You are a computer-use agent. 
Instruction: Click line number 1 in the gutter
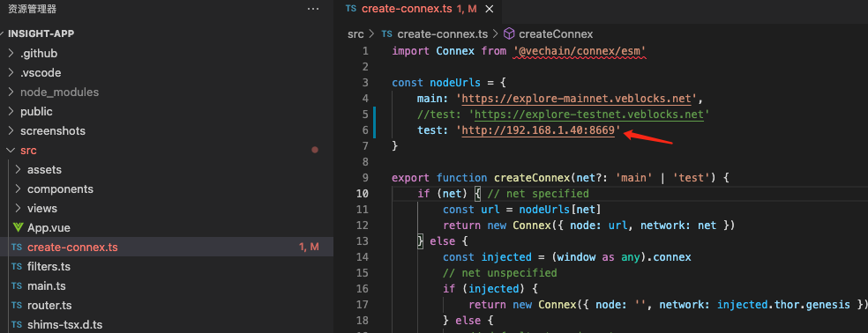point(365,51)
